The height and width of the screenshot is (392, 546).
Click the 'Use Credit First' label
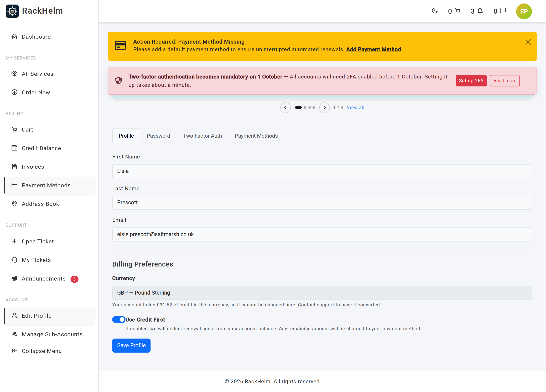click(145, 320)
